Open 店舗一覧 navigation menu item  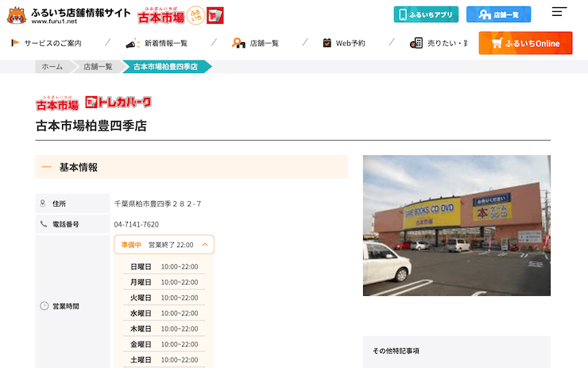265,43
